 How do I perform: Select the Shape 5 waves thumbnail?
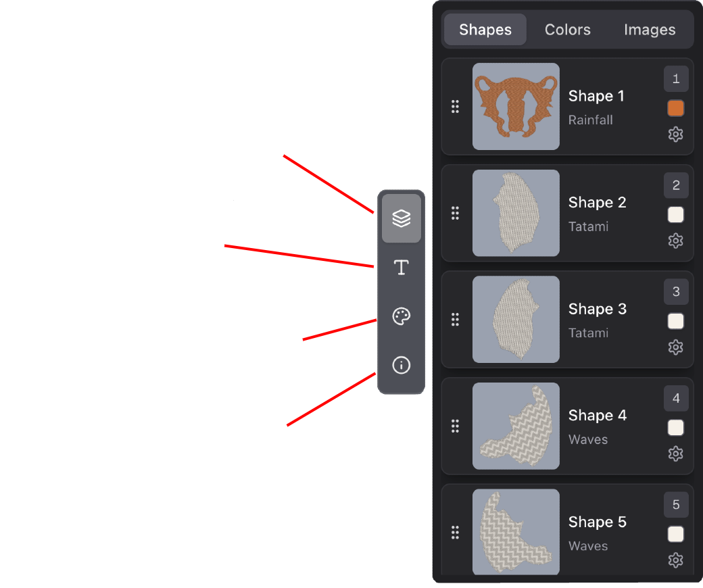click(516, 533)
